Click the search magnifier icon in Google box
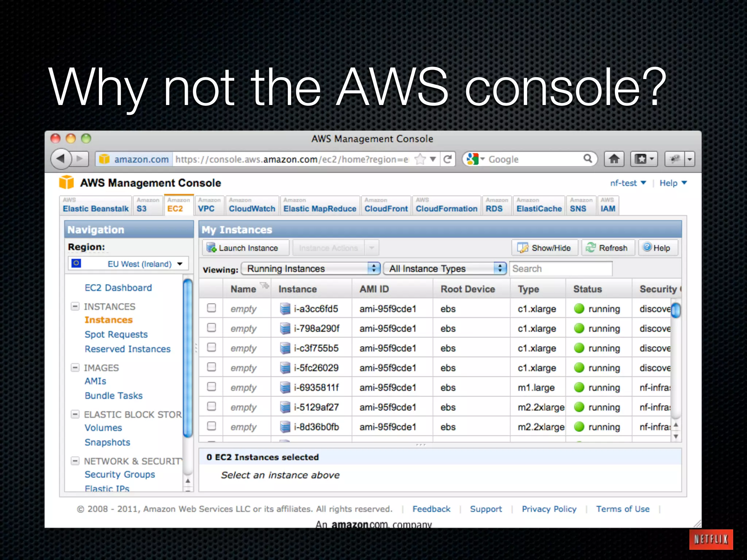Screen dimensions: 747x560 pos(588,159)
